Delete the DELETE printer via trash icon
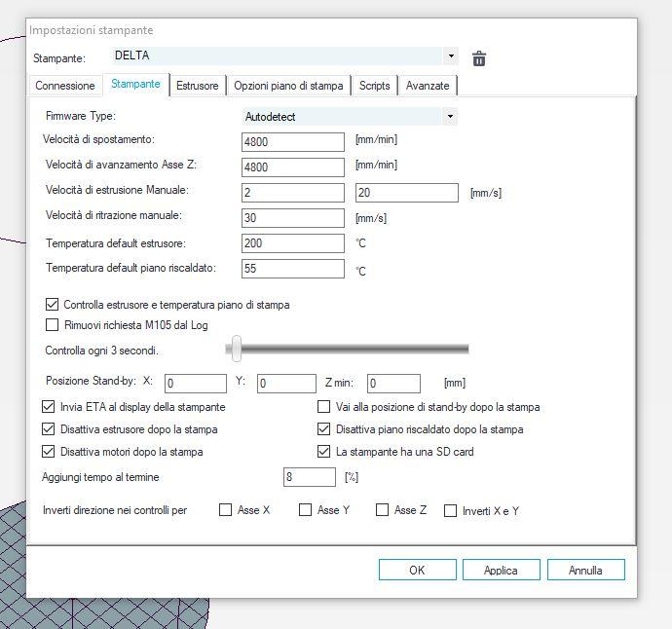Image resolution: width=672 pixels, height=629 pixels. pos(479,57)
